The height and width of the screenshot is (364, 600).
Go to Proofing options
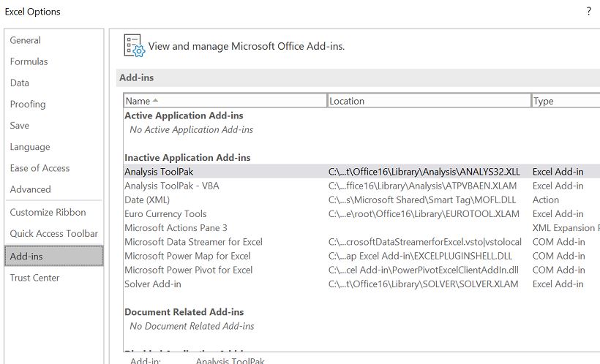(28, 104)
